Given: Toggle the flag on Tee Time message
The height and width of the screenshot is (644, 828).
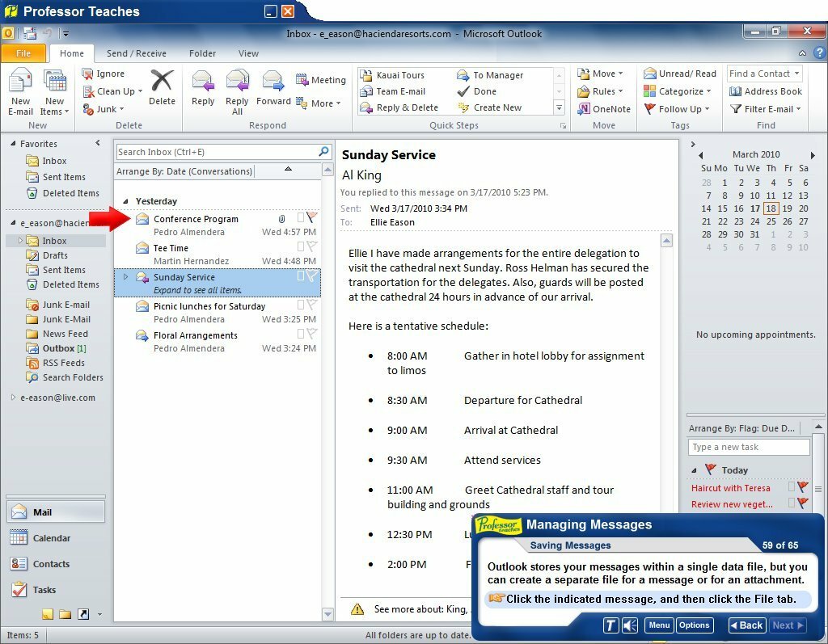Looking at the screenshot, I should point(312,246).
